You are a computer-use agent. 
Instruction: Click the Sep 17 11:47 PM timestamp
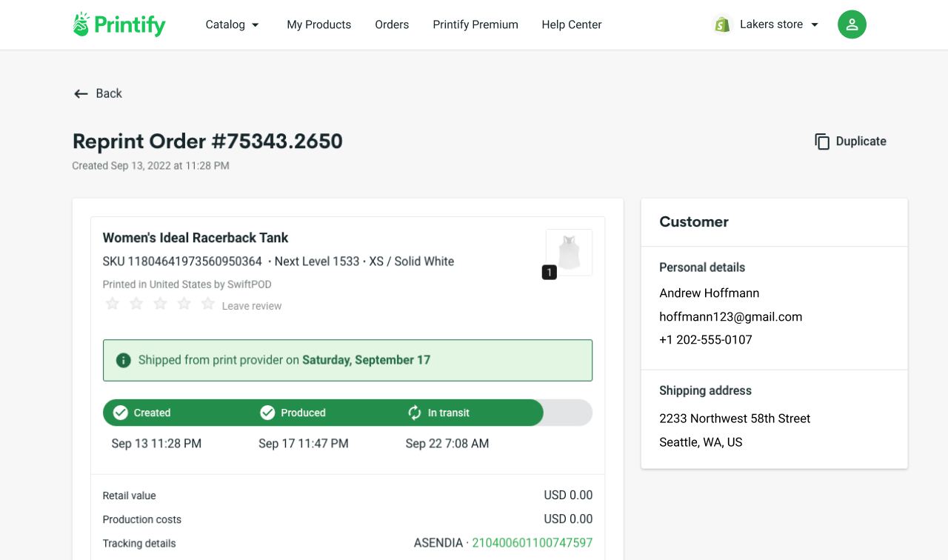point(304,444)
